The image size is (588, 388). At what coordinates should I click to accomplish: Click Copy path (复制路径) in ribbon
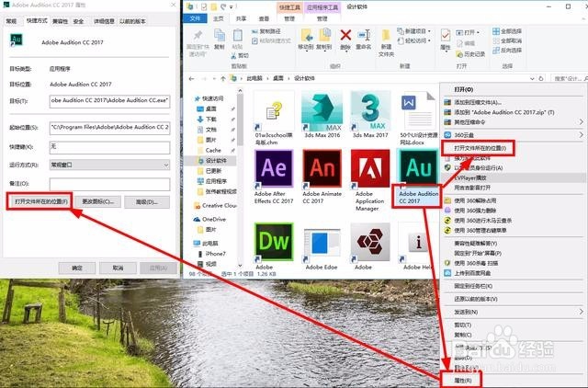pos(266,31)
